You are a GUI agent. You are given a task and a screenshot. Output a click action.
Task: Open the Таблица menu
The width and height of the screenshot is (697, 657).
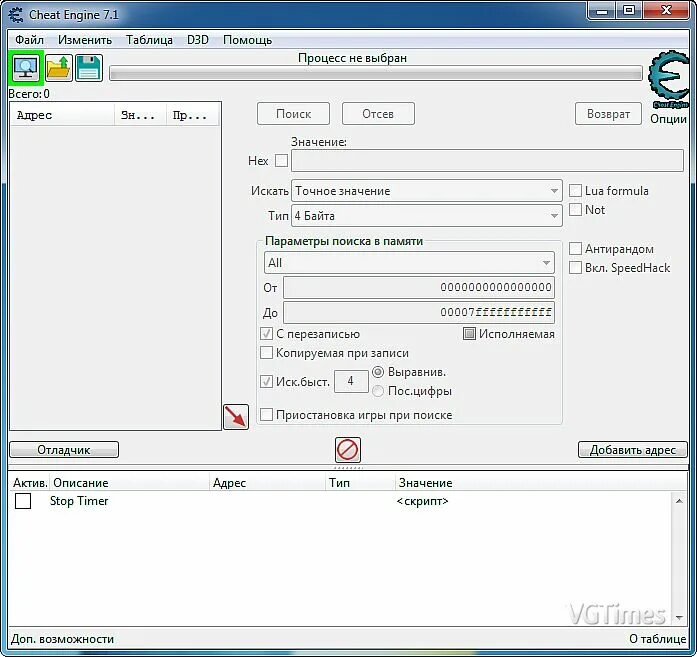149,40
